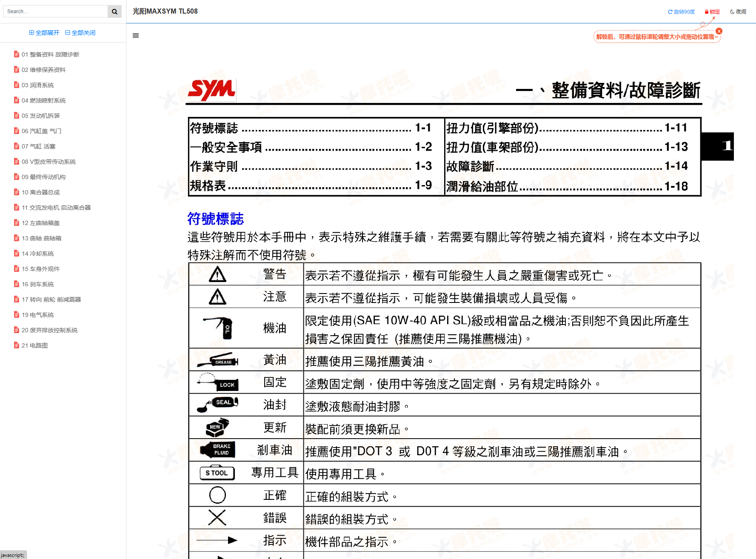Click the NEW parts symbol

tap(217, 427)
